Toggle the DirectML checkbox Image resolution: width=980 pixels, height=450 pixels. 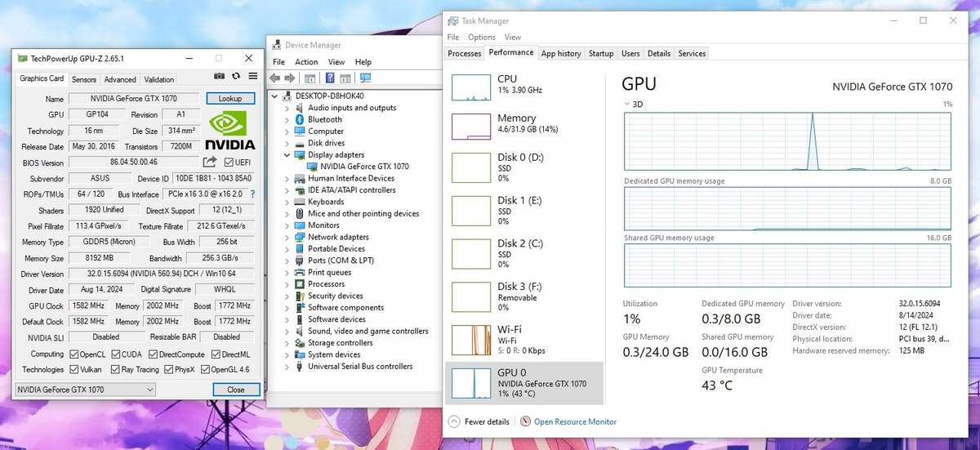point(215,354)
